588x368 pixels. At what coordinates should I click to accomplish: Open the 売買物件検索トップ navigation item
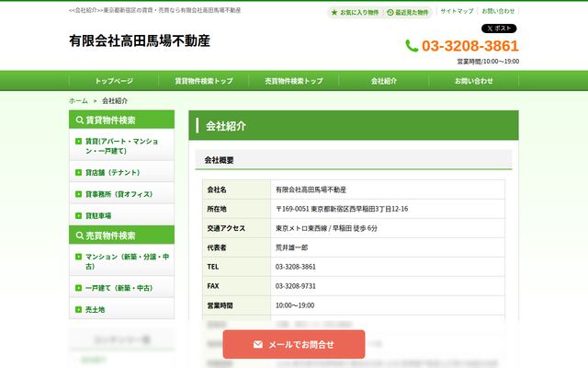click(294, 81)
